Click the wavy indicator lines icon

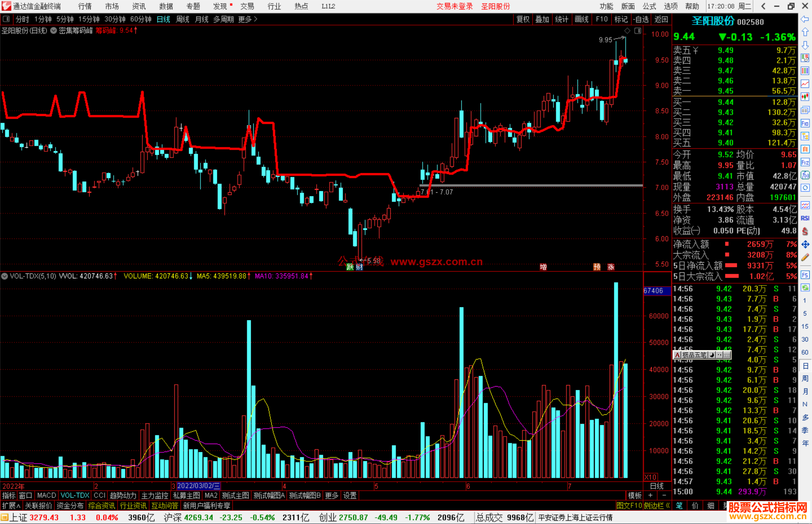(x=805, y=205)
